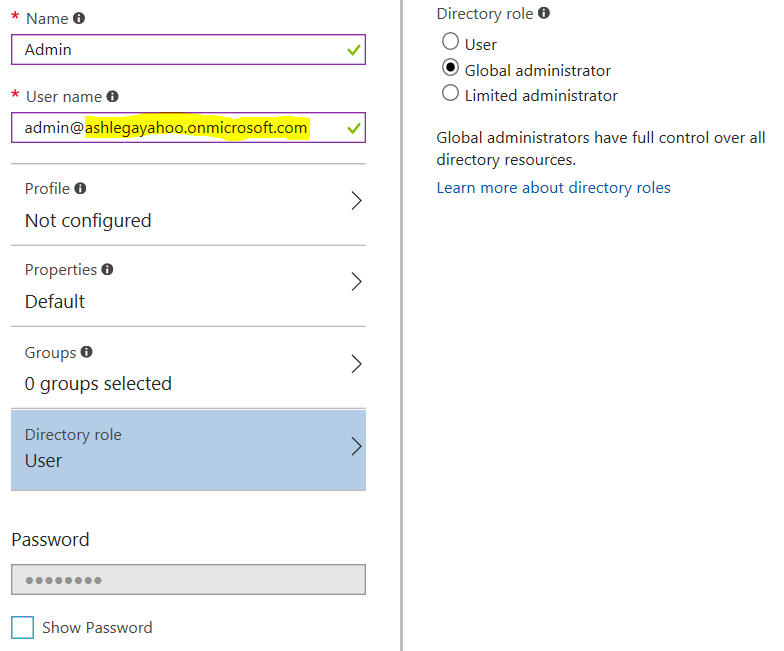Open the highlighted Directory role row
This screenshot has height=651, width=784.
pos(188,450)
